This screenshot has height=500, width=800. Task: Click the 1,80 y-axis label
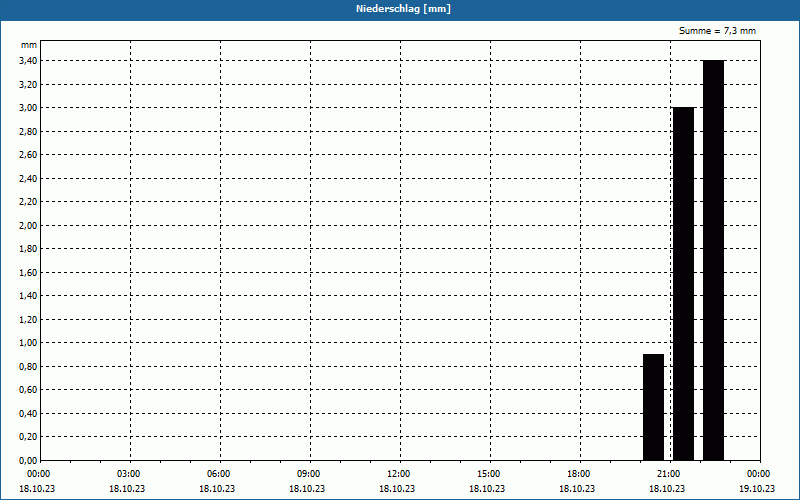click(28, 249)
